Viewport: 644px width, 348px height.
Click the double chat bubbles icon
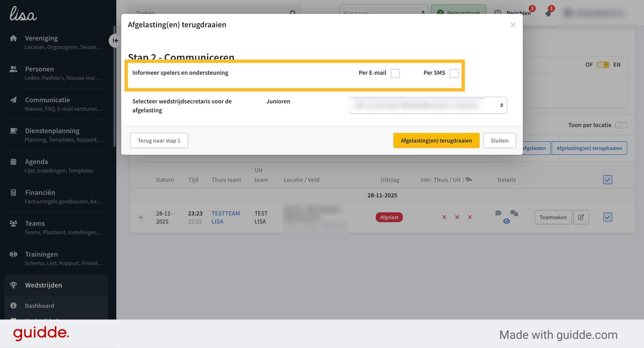pos(514,213)
